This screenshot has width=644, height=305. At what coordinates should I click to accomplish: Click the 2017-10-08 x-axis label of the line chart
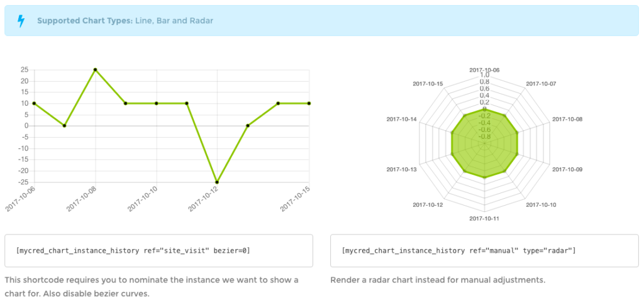pos(82,199)
